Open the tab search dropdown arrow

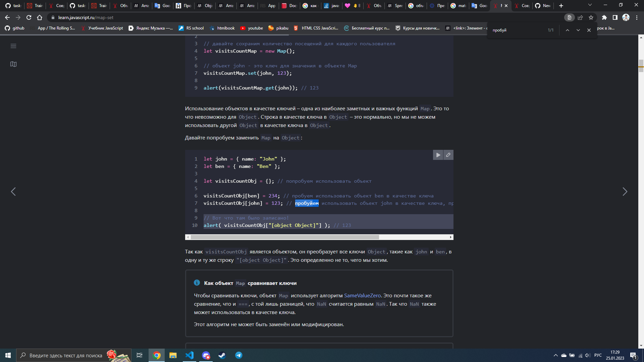tap(589, 5)
